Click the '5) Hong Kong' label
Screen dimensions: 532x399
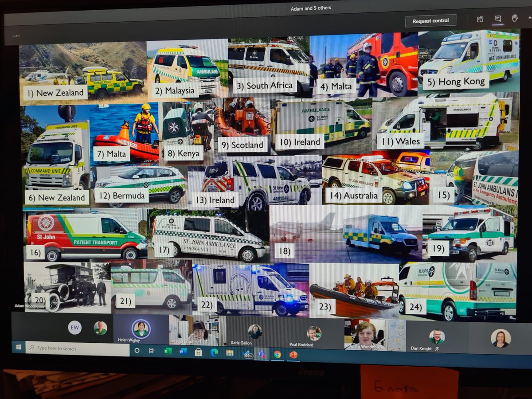click(x=455, y=82)
